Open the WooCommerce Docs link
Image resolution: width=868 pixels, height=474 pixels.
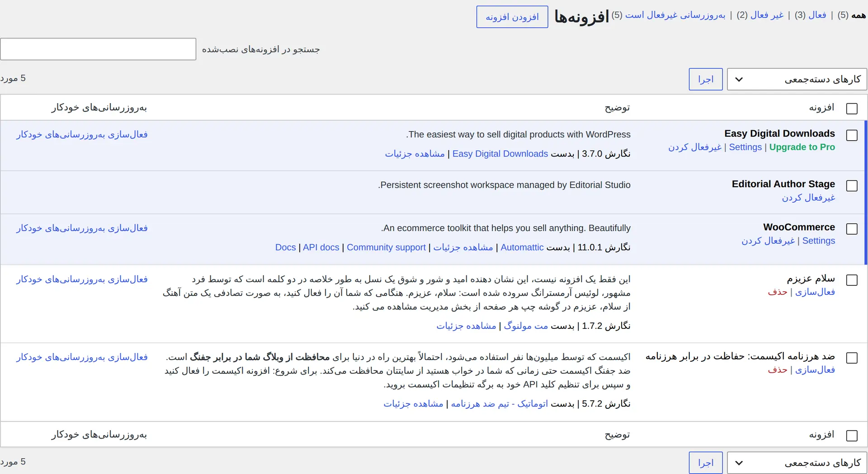coord(286,248)
